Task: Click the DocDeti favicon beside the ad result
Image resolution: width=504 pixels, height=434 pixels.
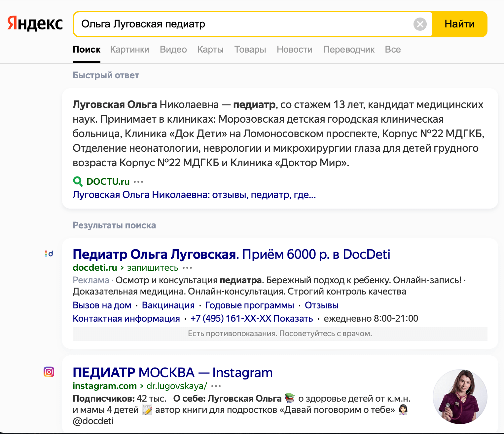Action: [x=49, y=254]
